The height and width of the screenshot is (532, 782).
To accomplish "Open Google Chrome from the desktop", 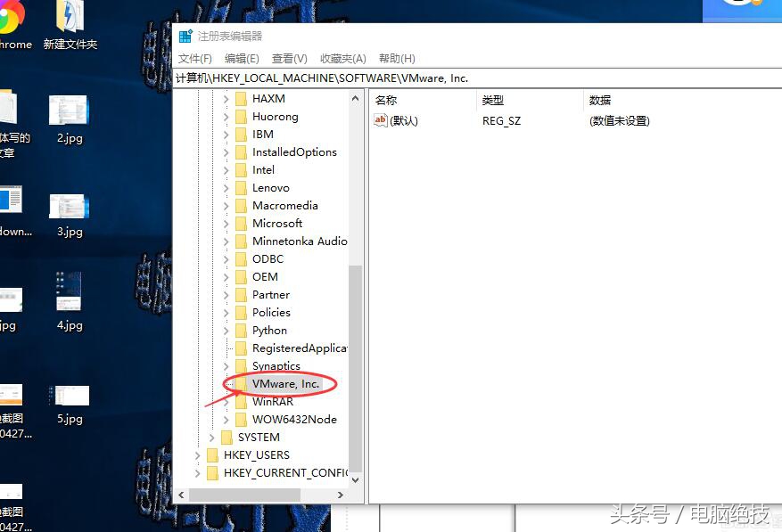I will tap(7, 13).
